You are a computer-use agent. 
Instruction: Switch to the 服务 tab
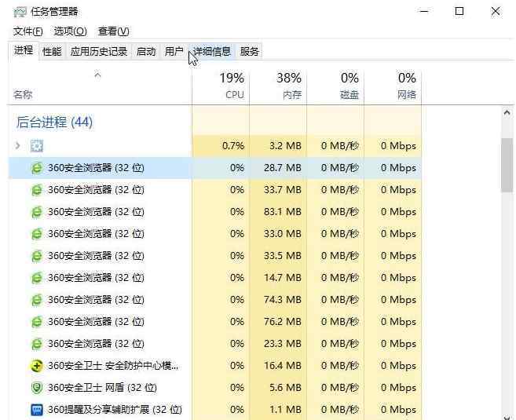250,51
